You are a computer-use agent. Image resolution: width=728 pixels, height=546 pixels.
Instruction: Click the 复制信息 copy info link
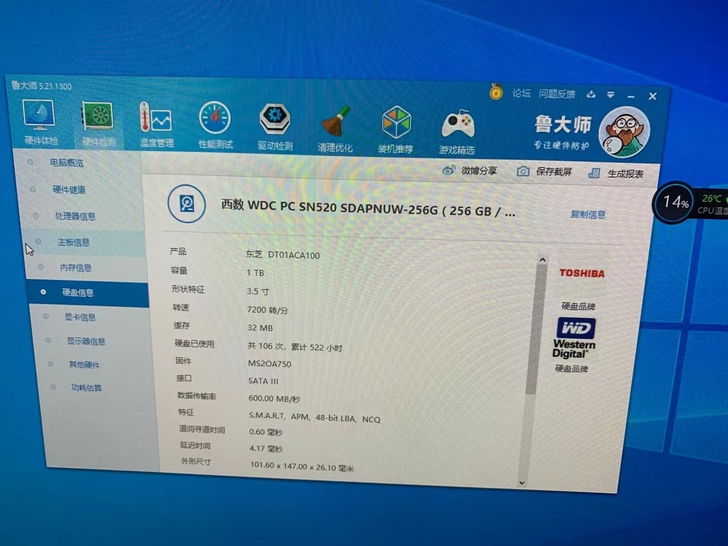tap(587, 214)
